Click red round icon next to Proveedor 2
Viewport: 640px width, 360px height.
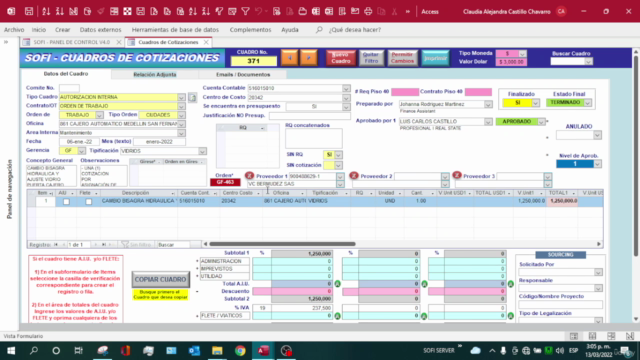(353, 176)
